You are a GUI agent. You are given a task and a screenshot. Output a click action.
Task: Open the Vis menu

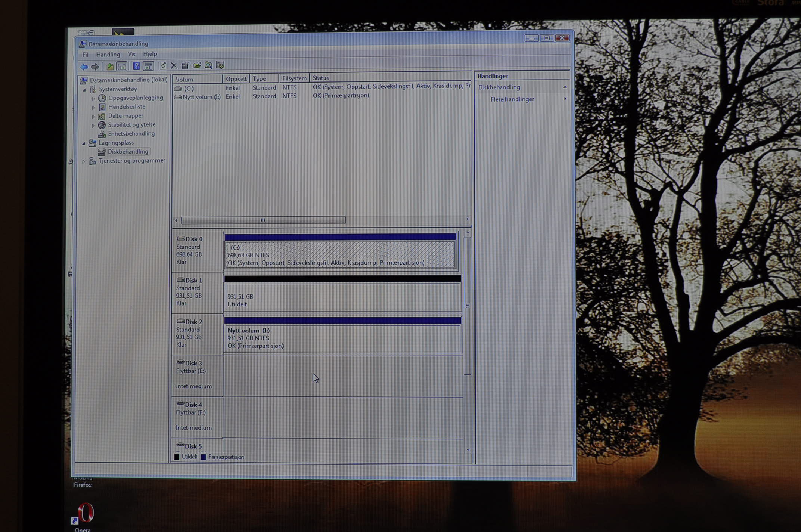pyautogui.click(x=132, y=54)
